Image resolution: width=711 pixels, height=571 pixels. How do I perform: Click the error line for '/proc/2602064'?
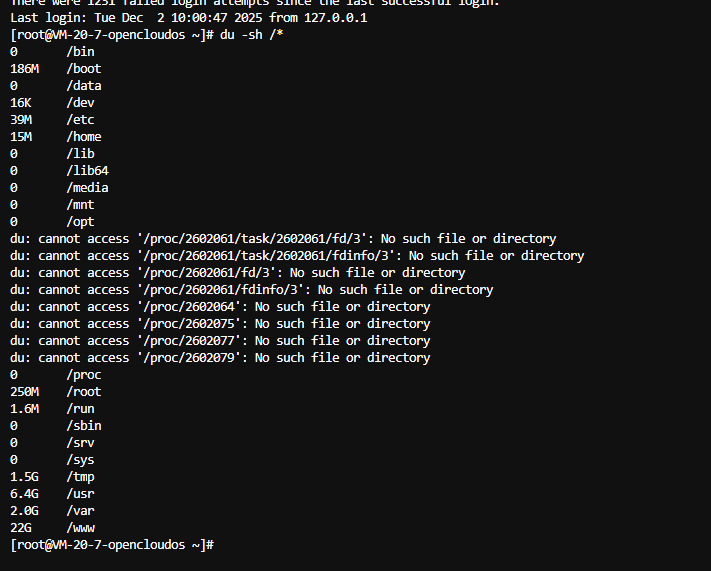220,307
